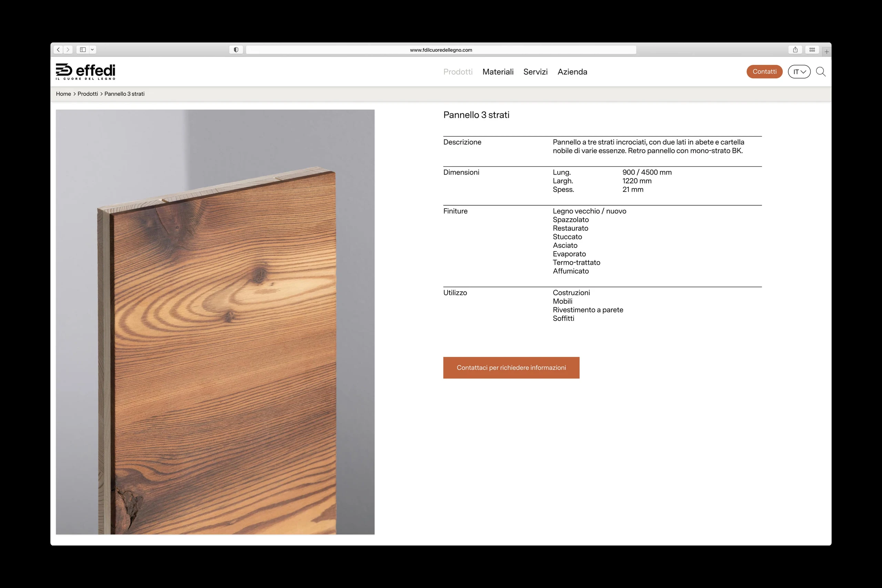The height and width of the screenshot is (588, 882).
Task: Click the browser forward arrow
Action: 68,50
